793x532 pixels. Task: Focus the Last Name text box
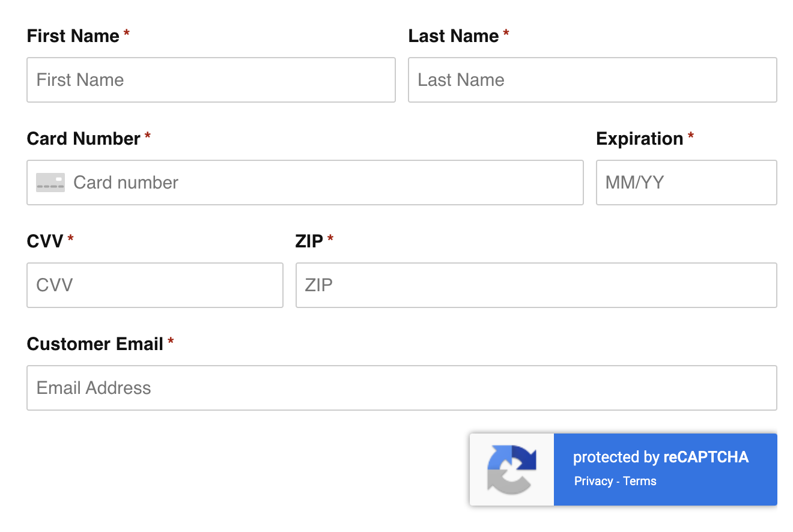[592, 80]
